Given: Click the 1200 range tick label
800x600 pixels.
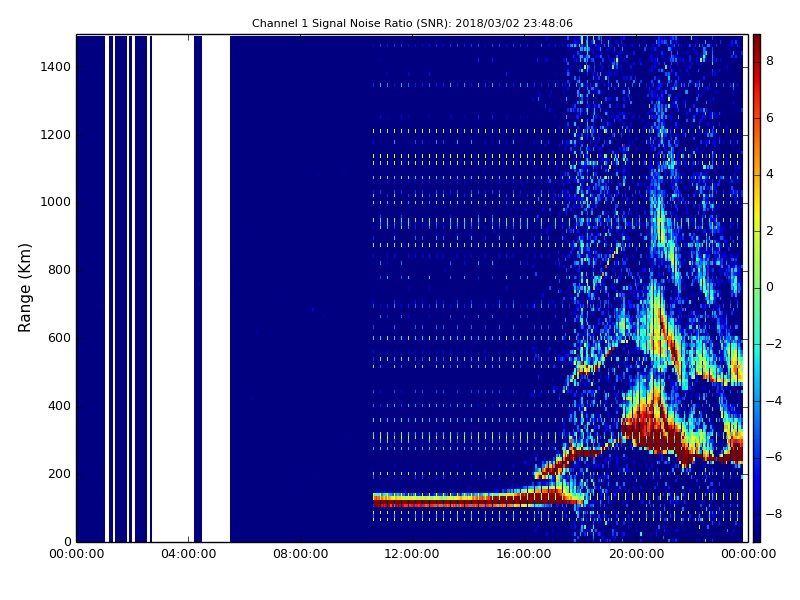Looking at the screenshot, I should (56, 135).
